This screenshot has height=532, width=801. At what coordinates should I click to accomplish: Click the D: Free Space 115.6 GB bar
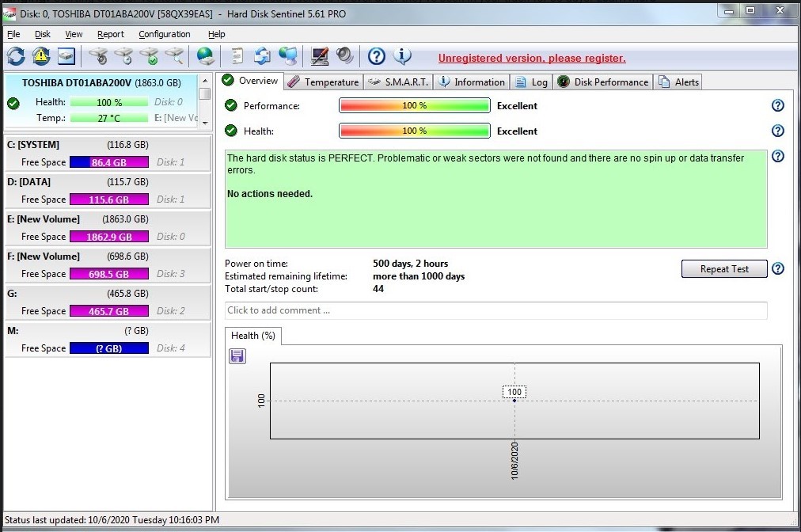click(108, 199)
